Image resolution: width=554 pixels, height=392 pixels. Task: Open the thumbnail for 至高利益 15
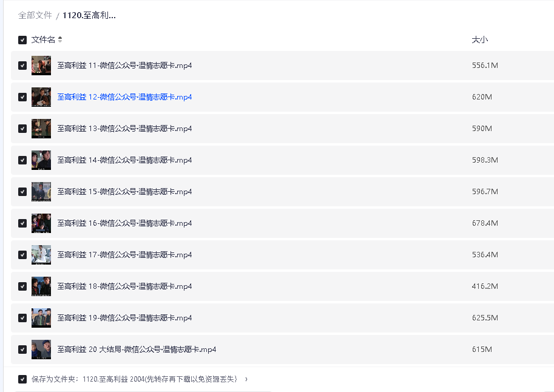(41, 191)
